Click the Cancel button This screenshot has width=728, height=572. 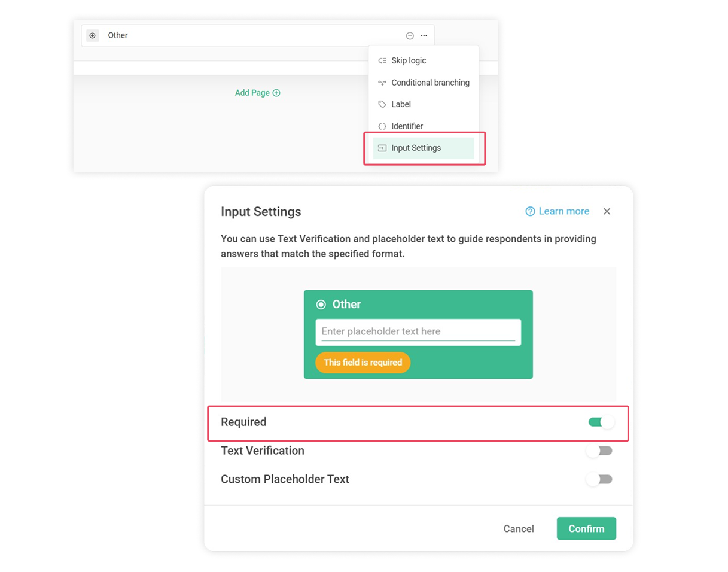(519, 529)
